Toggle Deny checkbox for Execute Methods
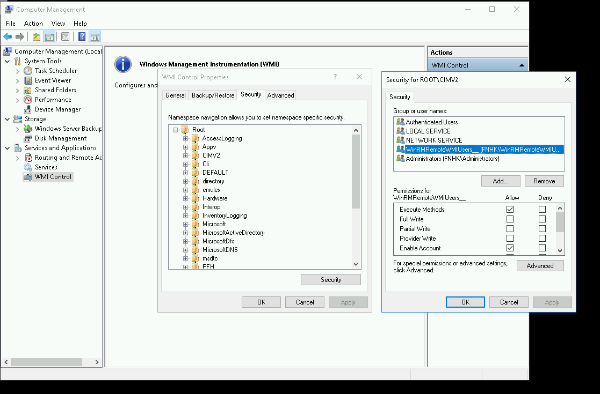The width and height of the screenshot is (600, 394). (542, 209)
